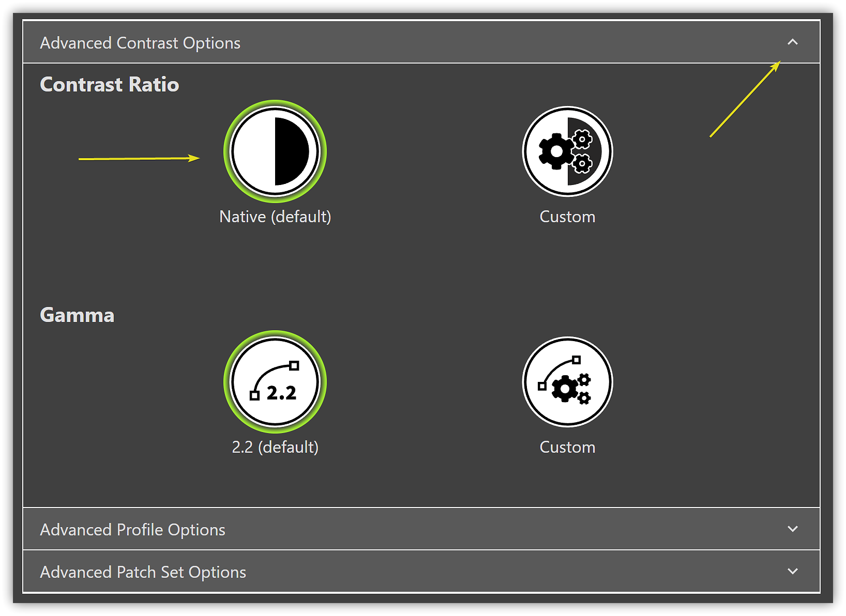Click the Advanced Contrast Options header
The width and height of the screenshot is (846, 616).
coord(140,42)
